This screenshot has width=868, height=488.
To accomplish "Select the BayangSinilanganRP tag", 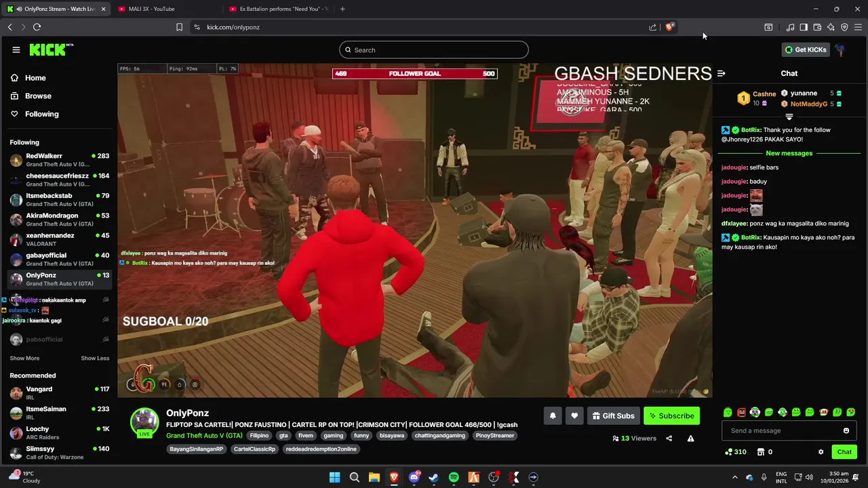I will point(197,449).
